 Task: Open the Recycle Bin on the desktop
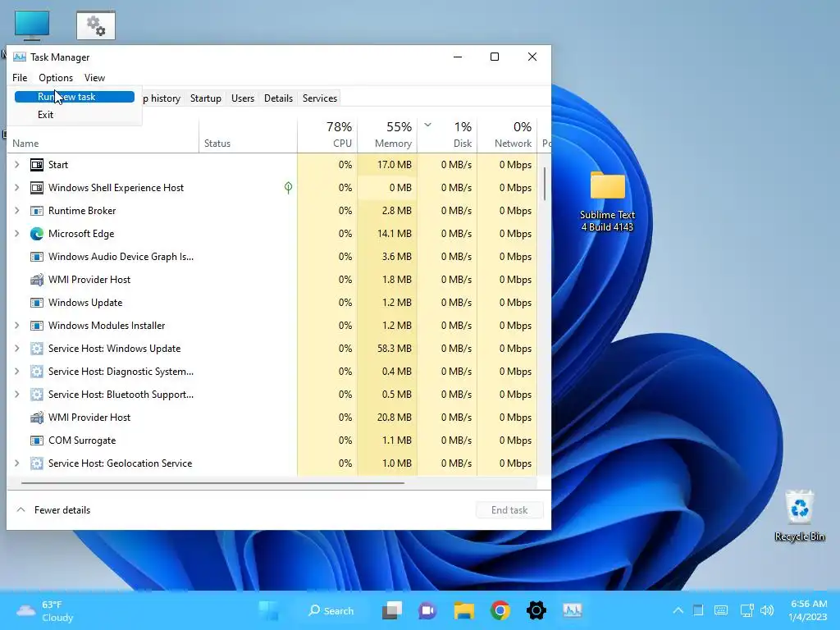(799, 515)
